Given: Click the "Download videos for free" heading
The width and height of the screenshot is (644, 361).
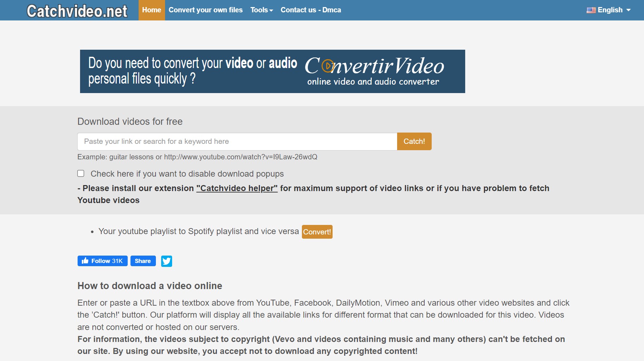Looking at the screenshot, I should [130, 121].
